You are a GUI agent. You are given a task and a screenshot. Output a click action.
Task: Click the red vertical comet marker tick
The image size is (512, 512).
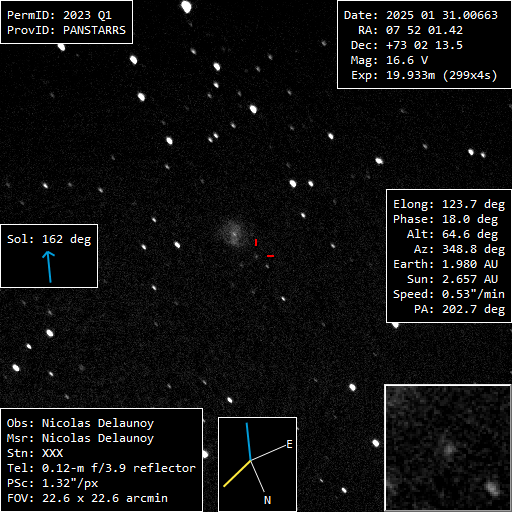coord(256,242)
